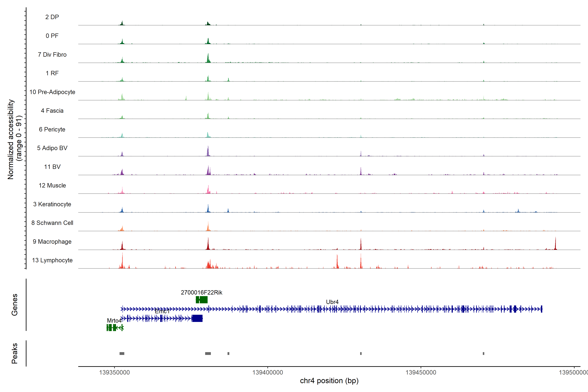Click the Peaks panel label
Screen dimensions: 588x392
(x=15, y=353)
